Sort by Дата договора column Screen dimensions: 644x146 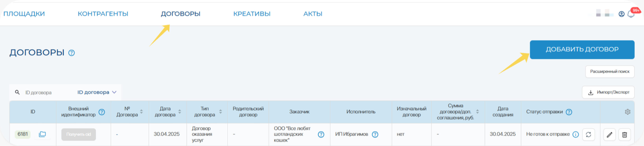click(x=180, y=112)
